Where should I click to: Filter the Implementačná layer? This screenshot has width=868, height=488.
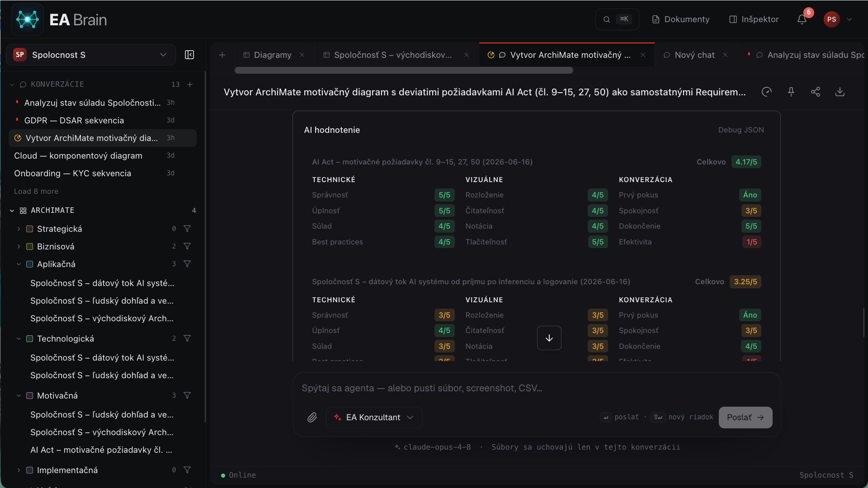click(x=187, y=470)
